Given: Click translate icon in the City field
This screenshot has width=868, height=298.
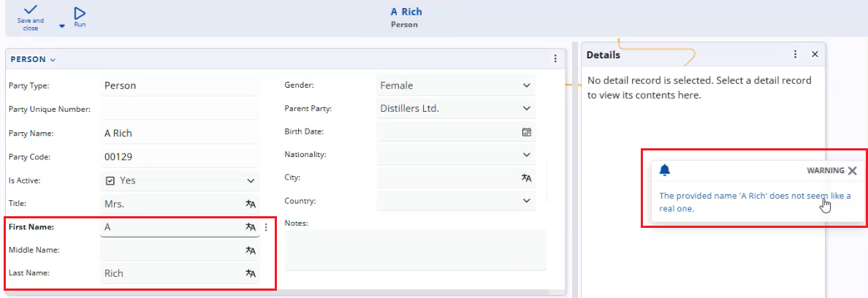Looking at the screenshot, I should 526,177.
